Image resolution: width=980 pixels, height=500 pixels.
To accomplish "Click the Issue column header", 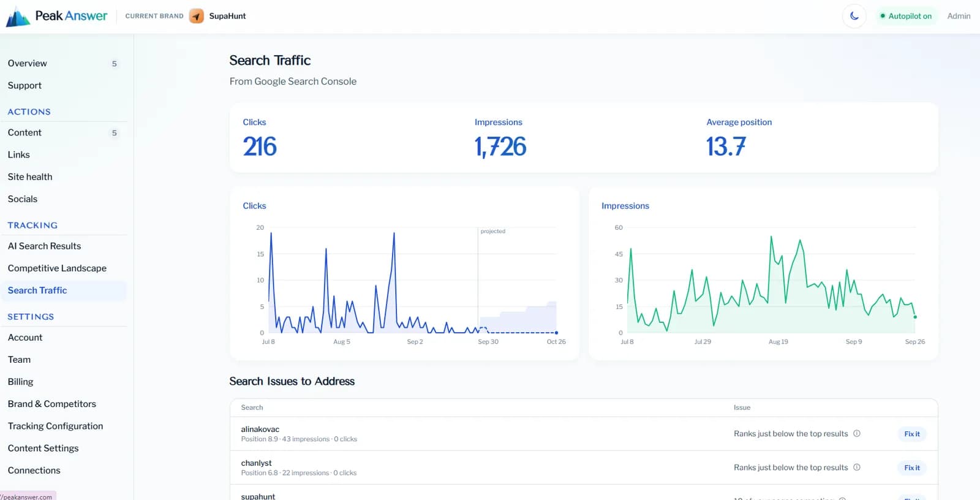I will 742,407.
